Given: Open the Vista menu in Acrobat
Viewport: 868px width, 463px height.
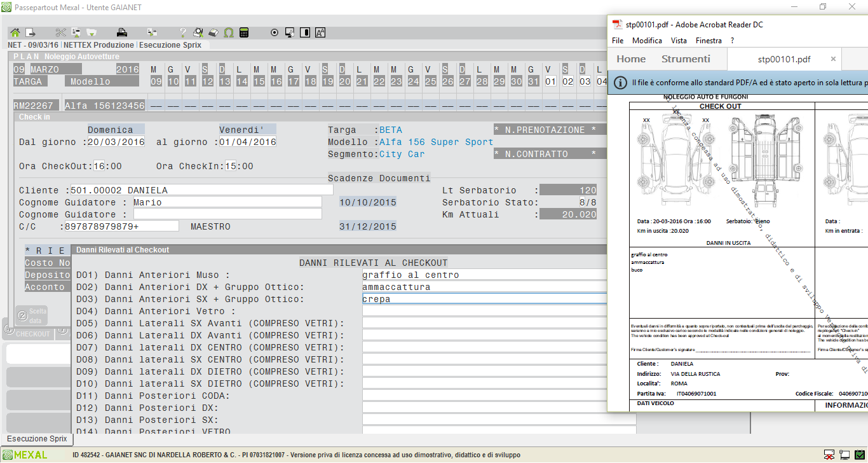Looking at the screenshot, I should 679,40.
